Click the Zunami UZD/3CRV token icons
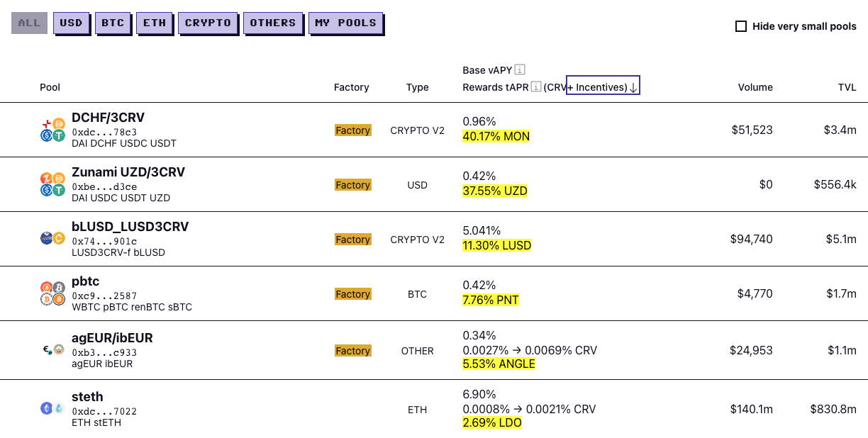This screenshot has height=438, width=868. click(52, 184)
